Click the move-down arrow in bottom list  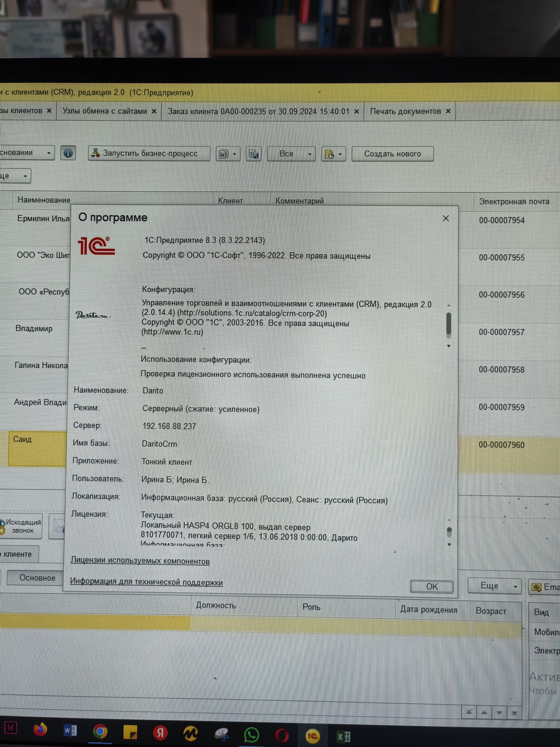tap(499, 713)
